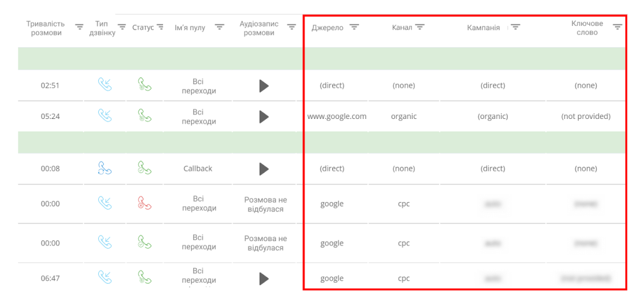This screenshot has width=644, height=304.
Task: Click filter icon for Ключове слово
Action: point(617,27)
